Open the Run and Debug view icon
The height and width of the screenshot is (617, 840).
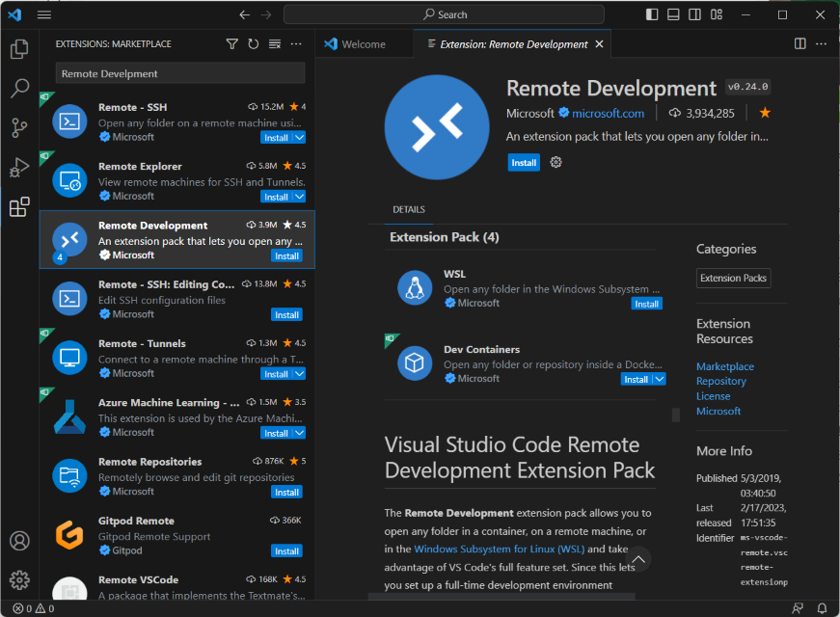[x=19, y=166]
